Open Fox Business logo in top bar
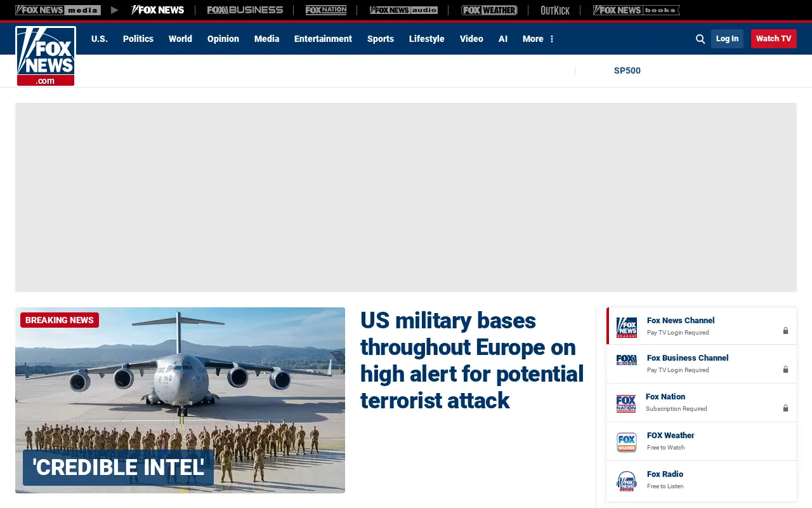Viewport: 812px width, 508px height. tap(245, 10)
